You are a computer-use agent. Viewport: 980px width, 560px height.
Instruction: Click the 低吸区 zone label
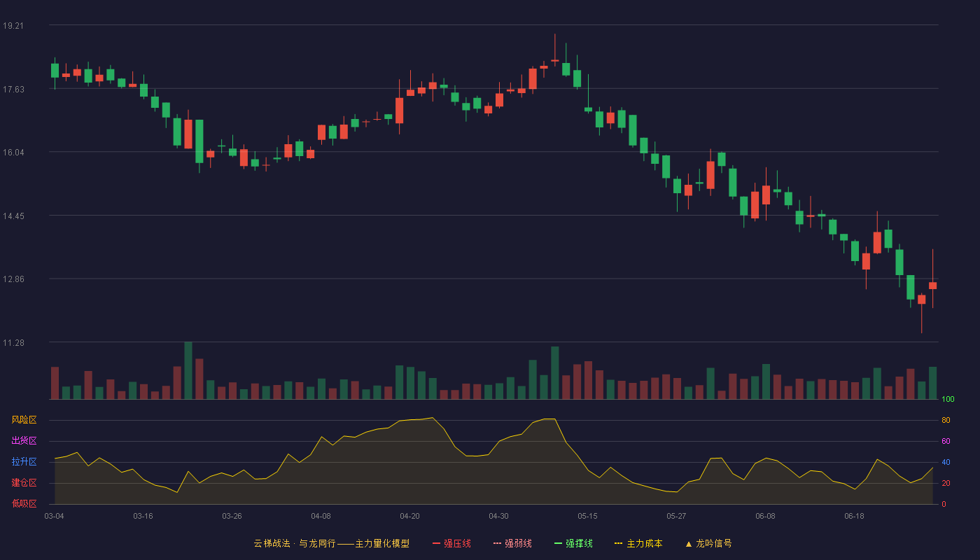point(24,503)
